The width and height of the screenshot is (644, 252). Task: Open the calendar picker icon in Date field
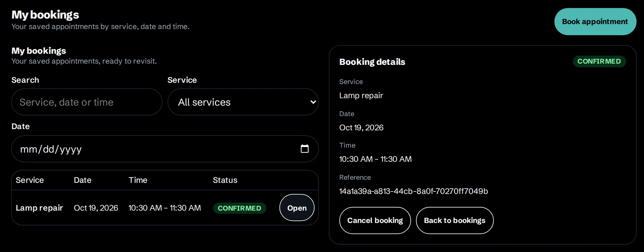(304, 149)
